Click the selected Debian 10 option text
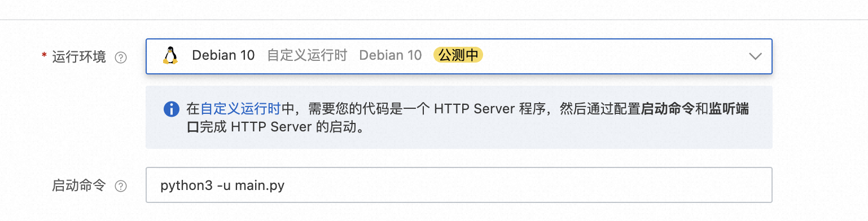Viewport: 868px width, 221px height. tap(223, 55)
